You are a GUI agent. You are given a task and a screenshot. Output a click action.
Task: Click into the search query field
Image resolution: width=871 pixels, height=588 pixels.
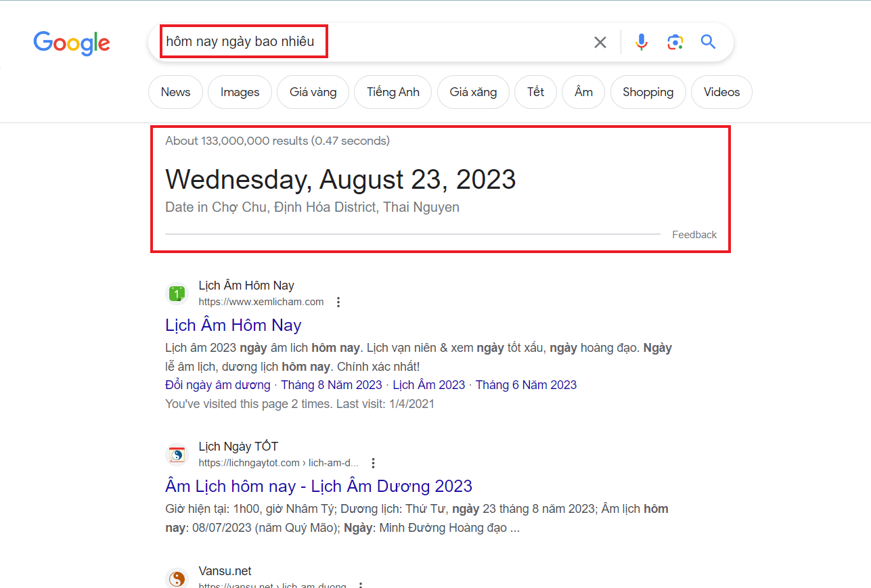[372, 42]
